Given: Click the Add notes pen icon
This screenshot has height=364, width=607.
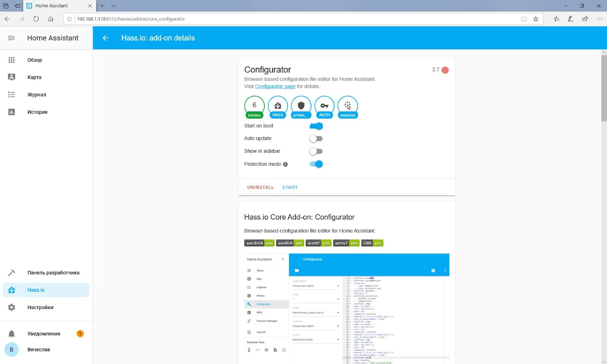Looking at the screenshot, I should coord(571,19).
